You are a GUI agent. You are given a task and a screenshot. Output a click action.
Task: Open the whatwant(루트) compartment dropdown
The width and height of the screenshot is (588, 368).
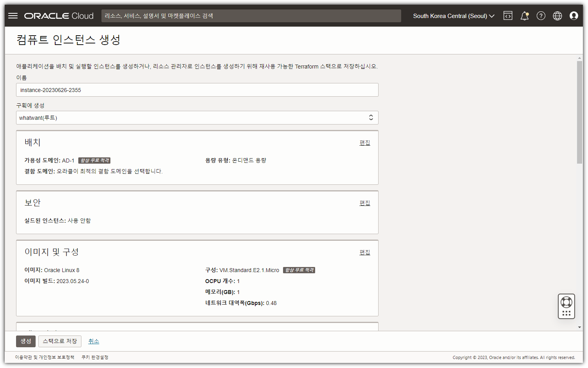tap(197, 117)
